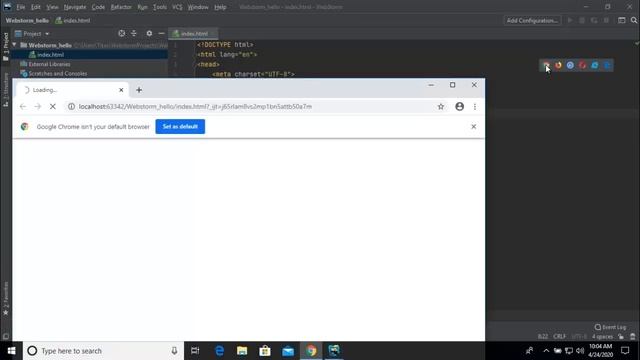Click the Stop icon in WebStorm toolbar

coord(607,20)
